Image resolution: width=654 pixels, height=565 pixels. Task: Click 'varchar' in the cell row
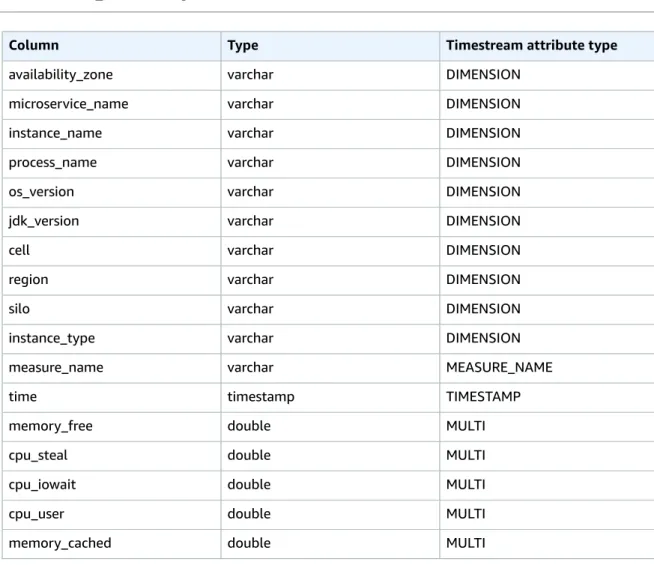coord(250,251)
